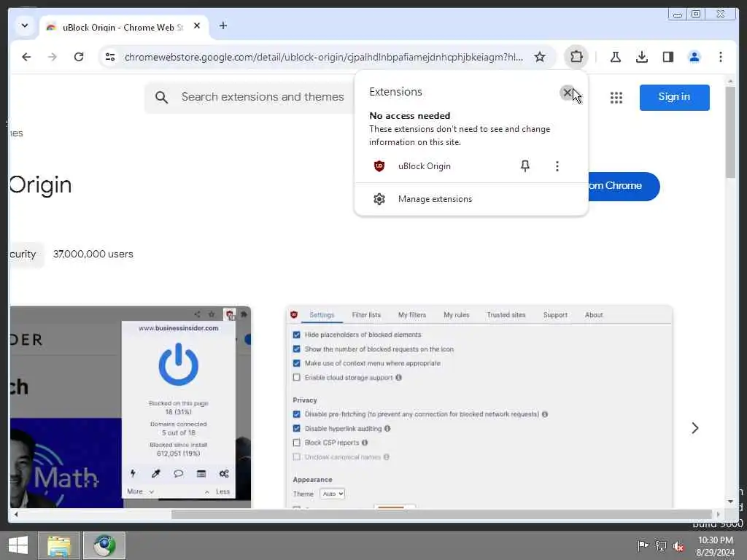747x560 pixels.
Task: Click the network tray icon
Action: [x=661, y=545]
